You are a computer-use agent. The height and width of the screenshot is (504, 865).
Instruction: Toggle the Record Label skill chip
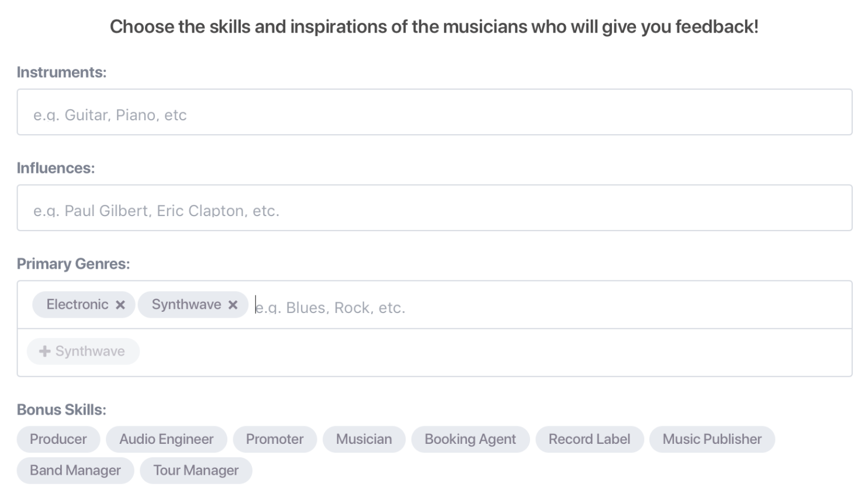click(x=589, y=439)
